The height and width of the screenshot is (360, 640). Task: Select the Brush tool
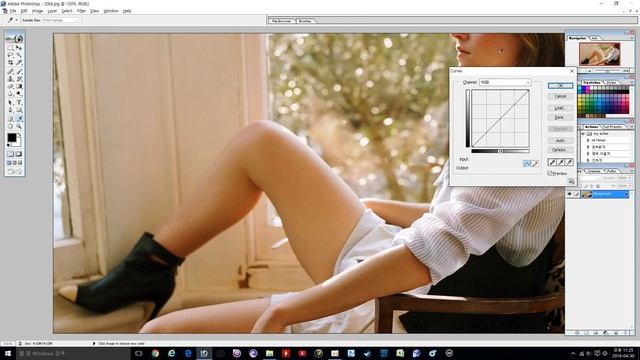click(19, 71)
